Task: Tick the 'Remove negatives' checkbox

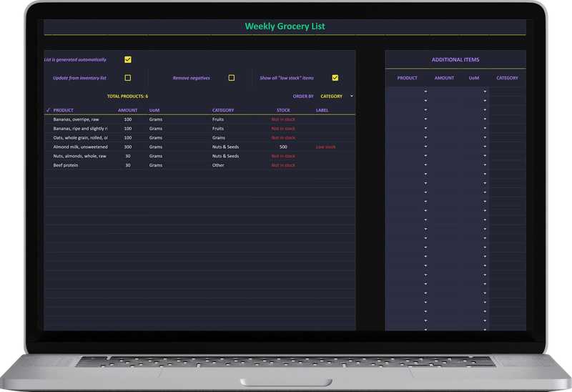Action: tap(231, 78)
